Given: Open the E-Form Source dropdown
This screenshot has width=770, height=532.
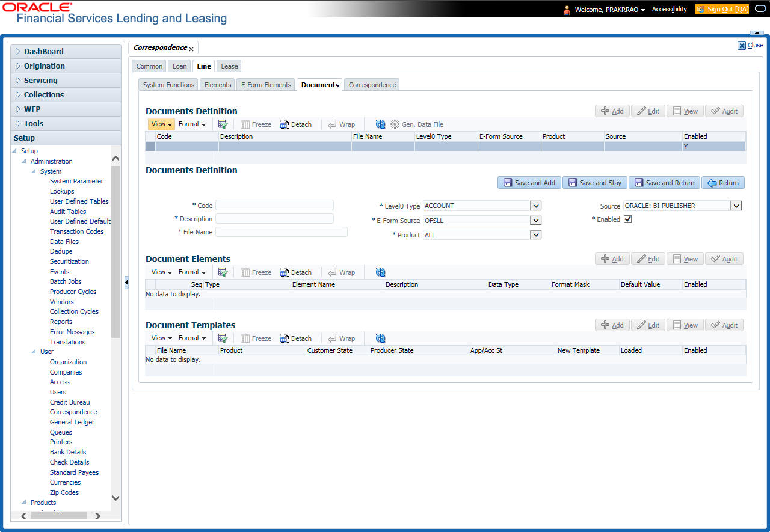Looking at the screenshot, I should 535,220.
